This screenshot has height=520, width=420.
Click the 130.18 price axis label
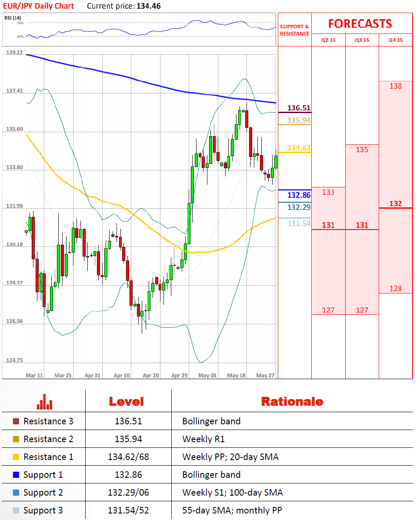[15, 244]
